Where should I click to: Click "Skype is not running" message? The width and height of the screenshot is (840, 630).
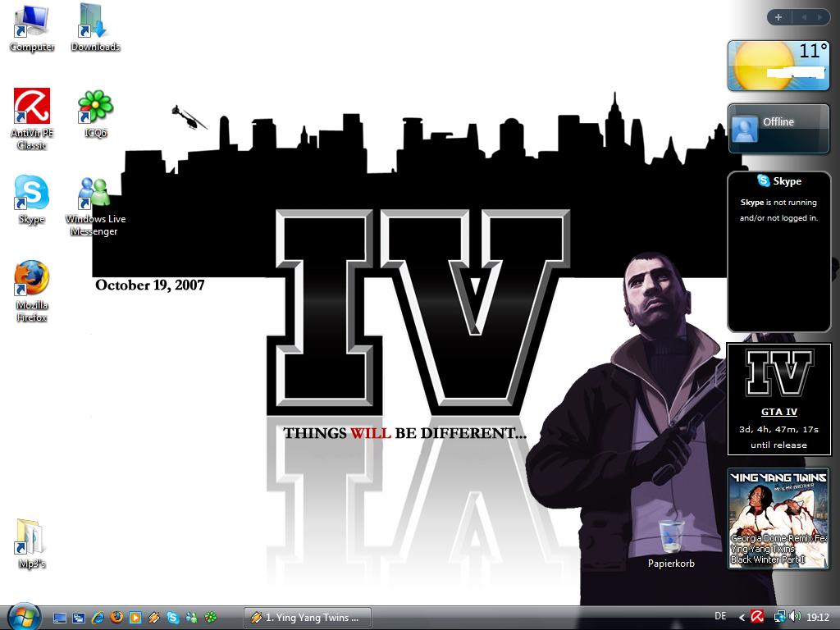[x=779, y=210]
